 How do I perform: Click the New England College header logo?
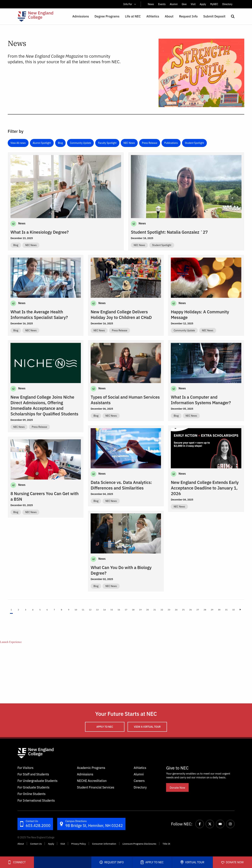click(35, 16)
